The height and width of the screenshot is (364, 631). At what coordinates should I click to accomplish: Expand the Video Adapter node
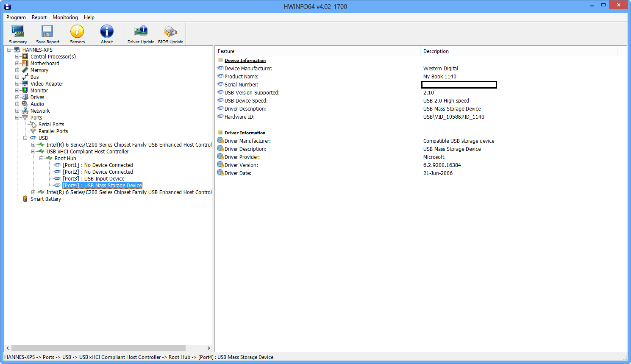tap(17, 83)
